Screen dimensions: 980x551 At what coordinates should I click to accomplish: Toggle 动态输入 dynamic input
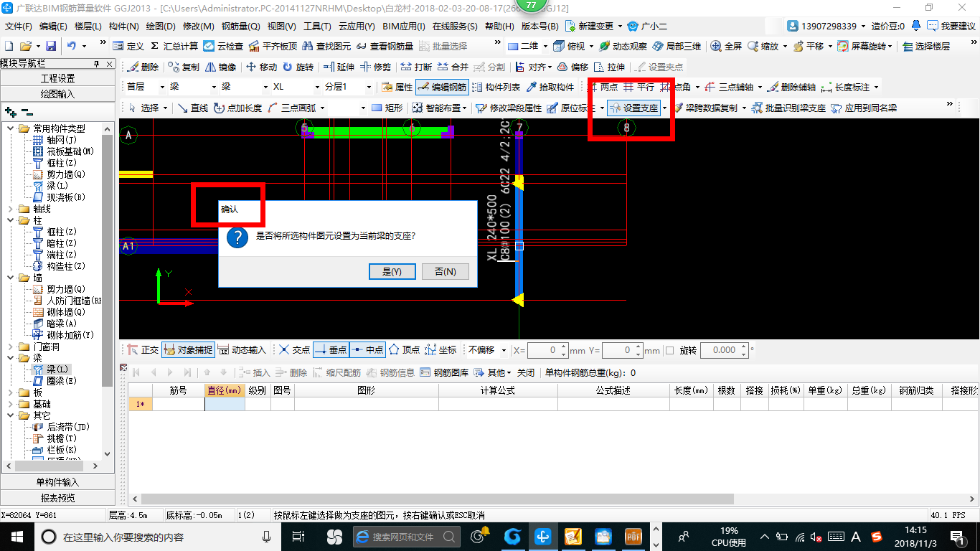click(242, 350)
